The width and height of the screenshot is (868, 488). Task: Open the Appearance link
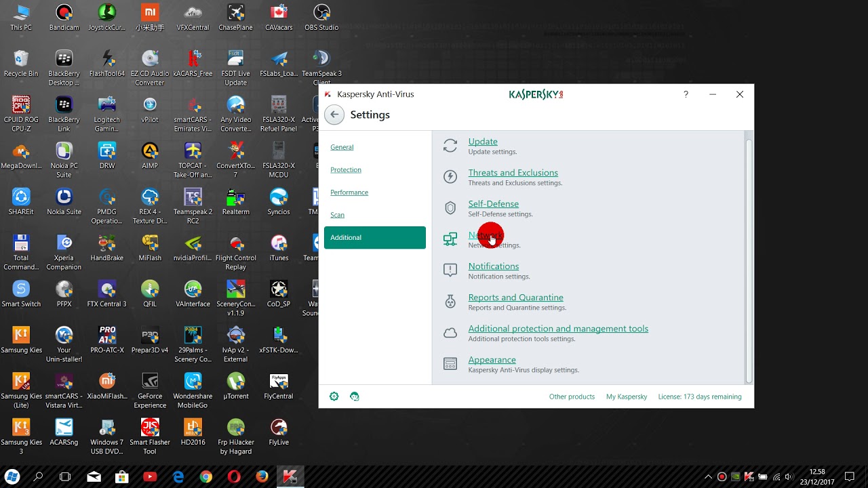pos(492,360)
